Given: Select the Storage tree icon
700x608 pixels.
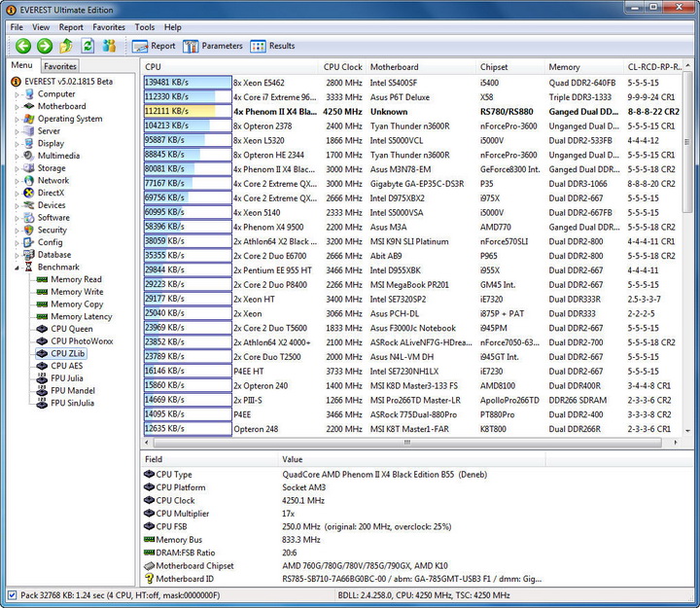Looking at the screenshot, I should point(29,168).
